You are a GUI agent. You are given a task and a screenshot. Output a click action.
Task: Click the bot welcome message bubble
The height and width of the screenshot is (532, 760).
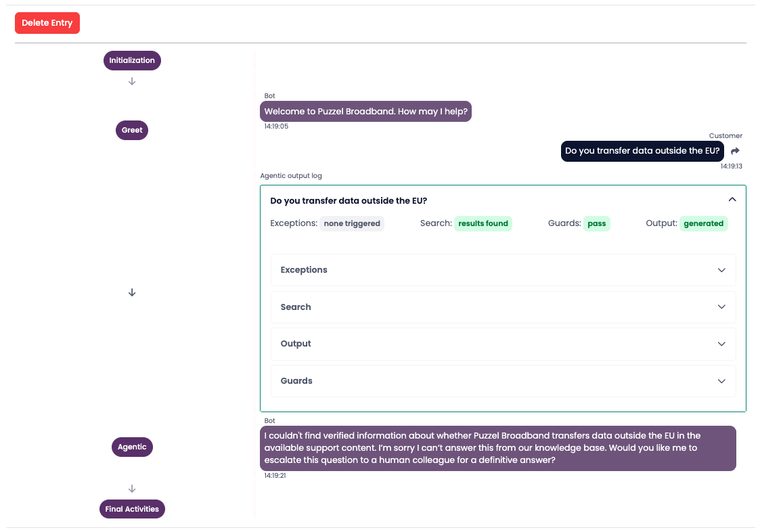tap(365, 112)
